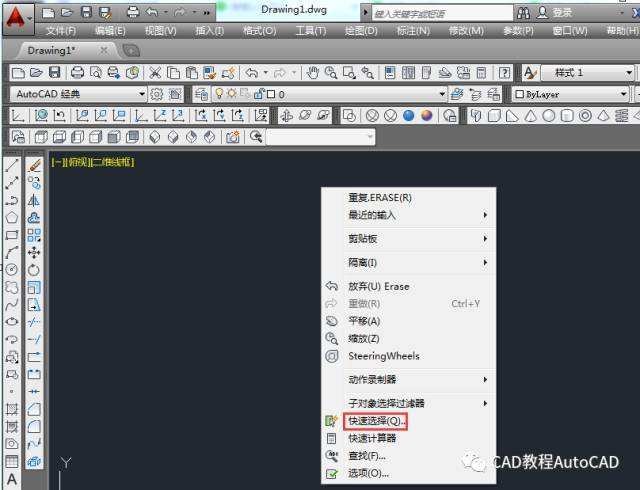Expand the 隔离(I) submenu
This screenshot has width=640, height=490.
(x=409, y=263)
